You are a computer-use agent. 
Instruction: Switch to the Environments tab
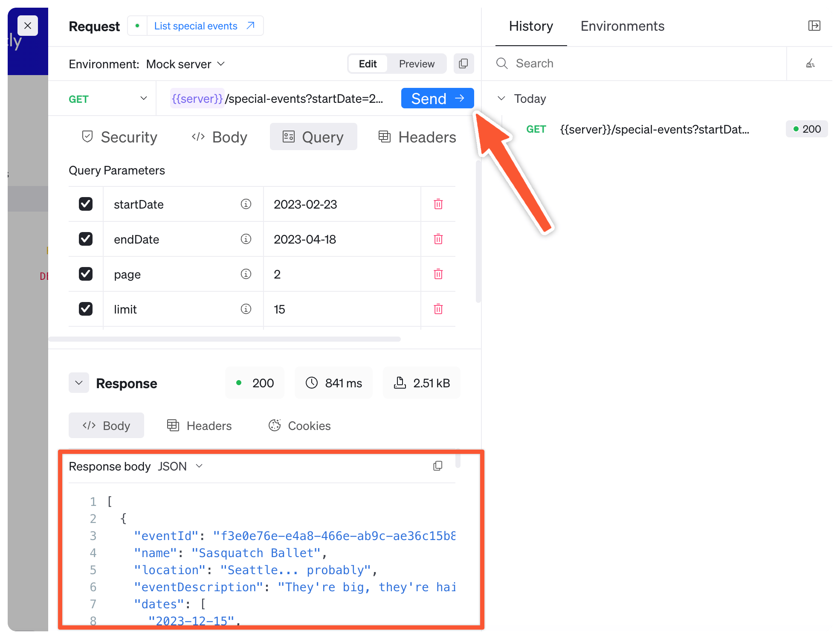point(622,26)
